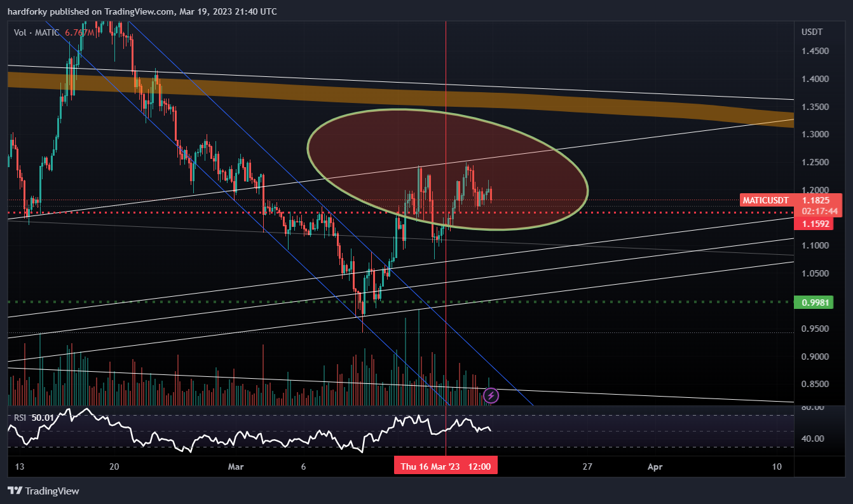853x504 pixels.
Task: Click the 13 date on time axis
Action: click(x=20, y=467)
